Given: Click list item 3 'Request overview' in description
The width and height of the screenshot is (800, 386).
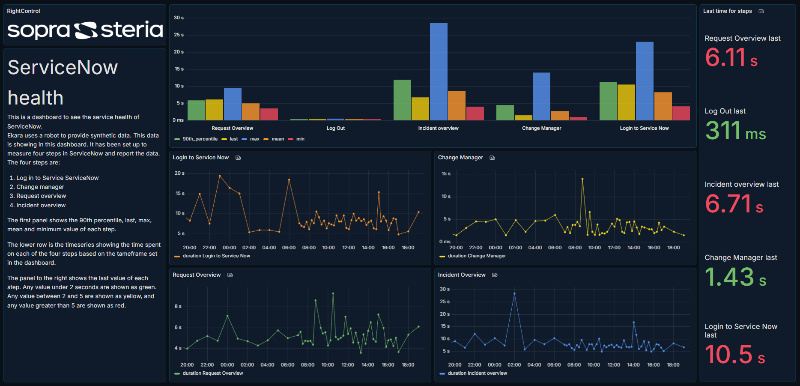Looking at the screenshot, I should [x=41, y=196].
